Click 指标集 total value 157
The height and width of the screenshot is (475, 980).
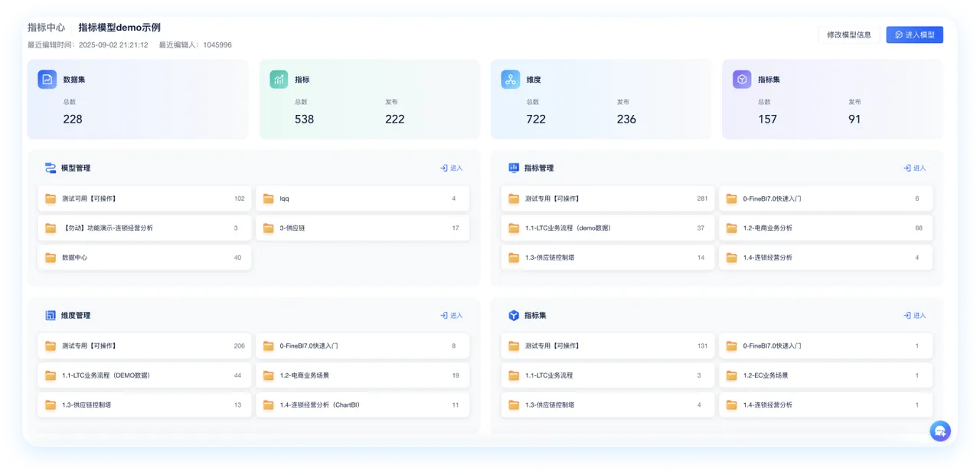[767, 119]
